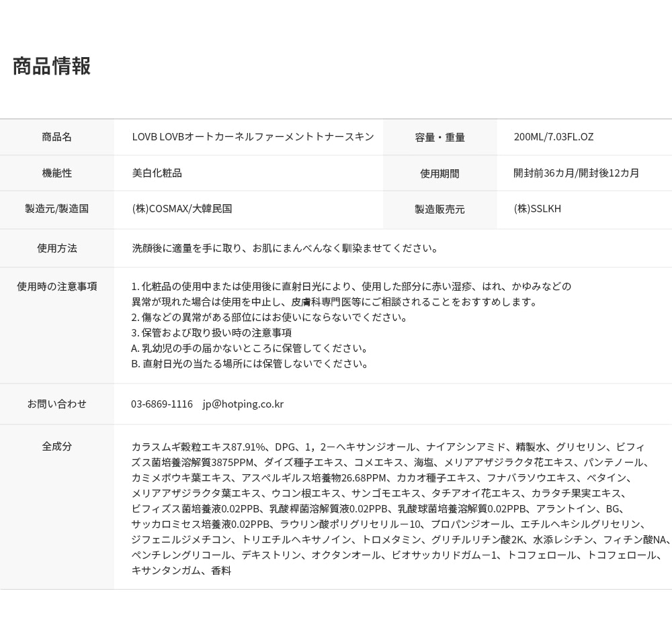Click the phone number 03-6869-1116
Image resolution: width=672 pixels, height=638 pixels.
(x=161, y=404)
